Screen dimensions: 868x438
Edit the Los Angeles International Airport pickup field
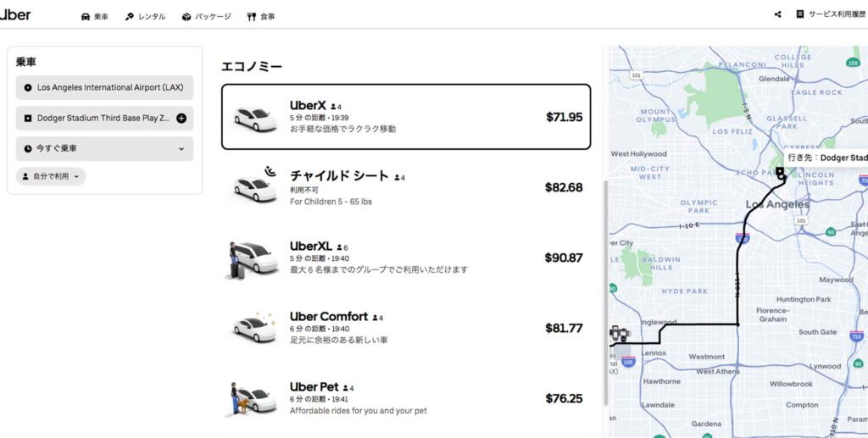click(x=104, y=87)
